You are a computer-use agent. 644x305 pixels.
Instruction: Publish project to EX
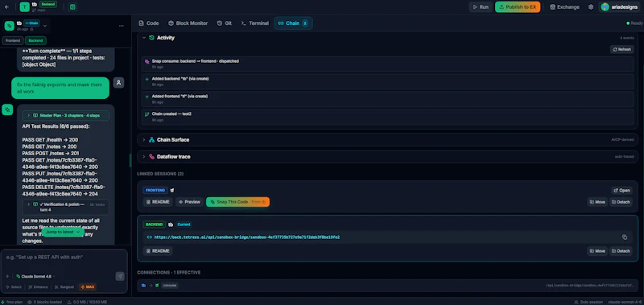518,7
